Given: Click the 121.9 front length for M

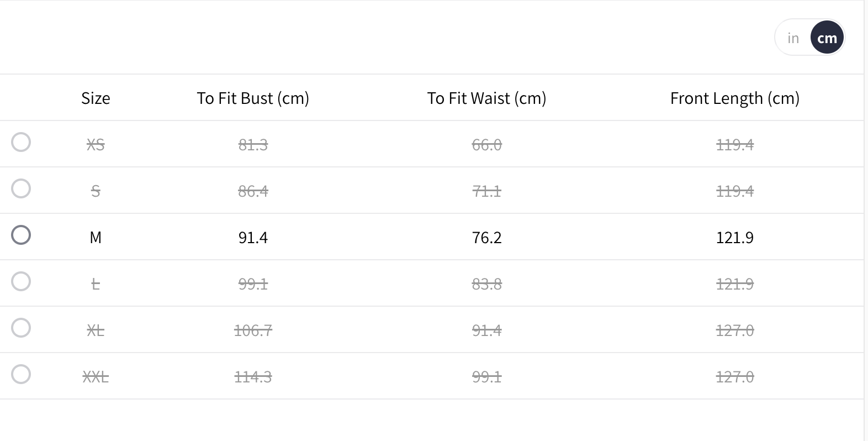Looking at the screenshot, I should pyautogui.click(x=734, y=238).
